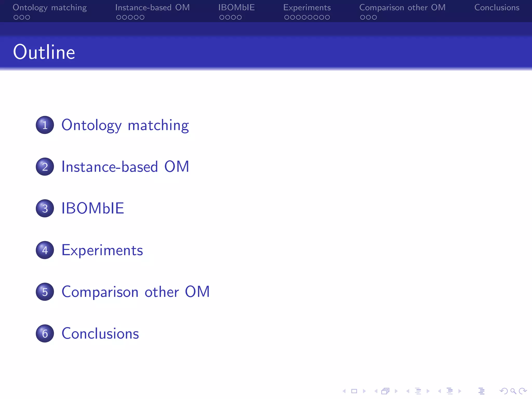Click the slide icon in navigation bar
Screen dimensions: 532x399
pyautogui.click(x=354, y=391)
